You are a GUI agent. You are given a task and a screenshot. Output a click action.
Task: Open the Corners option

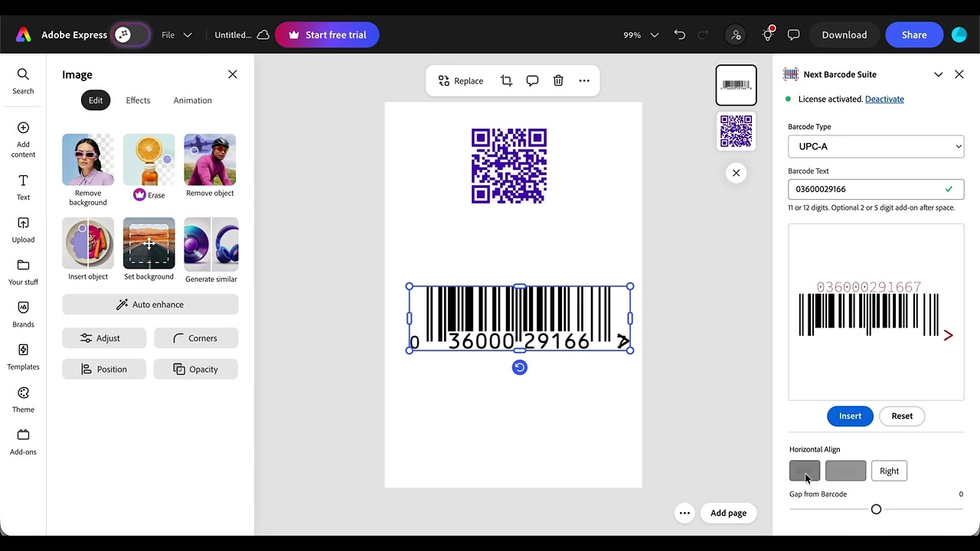coord(196,338)
